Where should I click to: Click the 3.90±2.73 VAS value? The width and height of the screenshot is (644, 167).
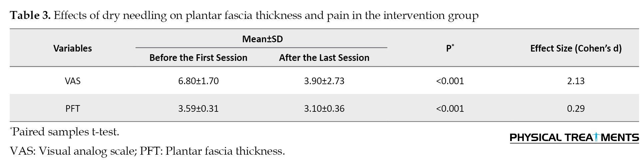(x=324, y=81)
